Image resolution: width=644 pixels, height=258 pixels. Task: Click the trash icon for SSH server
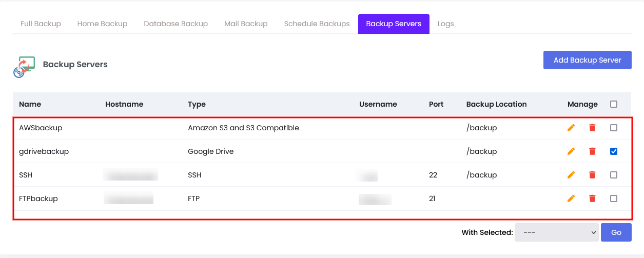(x=592, y=175)
